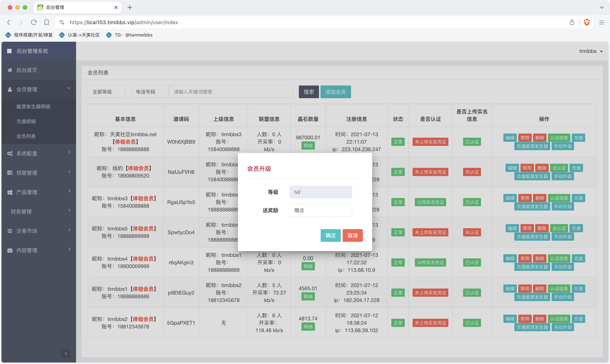Click 充值能源发生器 in the timibbs2 row

[x=532, y=327]
